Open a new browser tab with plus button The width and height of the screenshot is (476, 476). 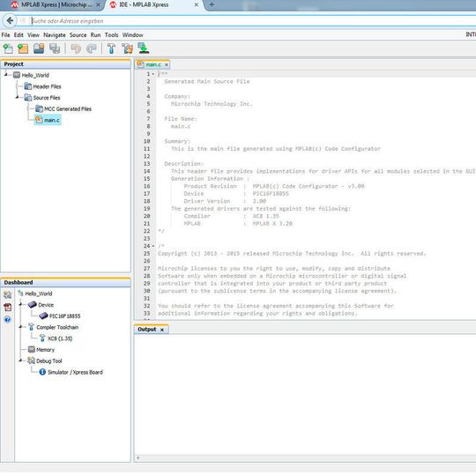(212, 4)
